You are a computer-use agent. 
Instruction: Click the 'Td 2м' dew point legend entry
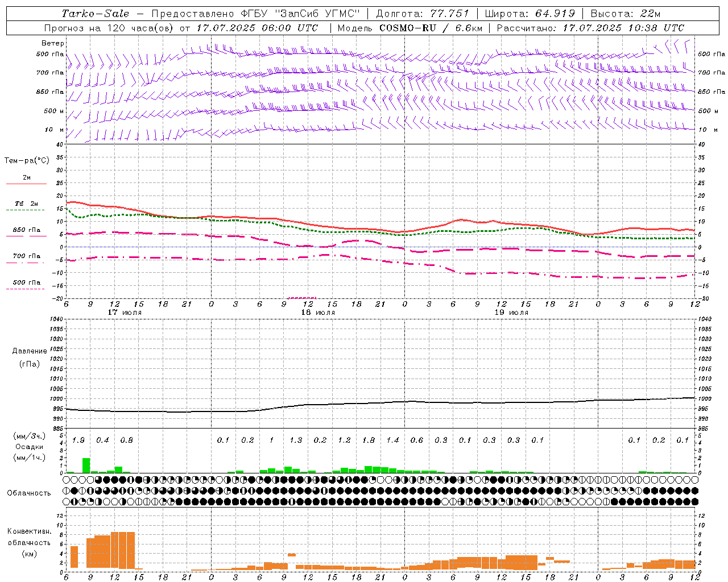tap(27, 203)
